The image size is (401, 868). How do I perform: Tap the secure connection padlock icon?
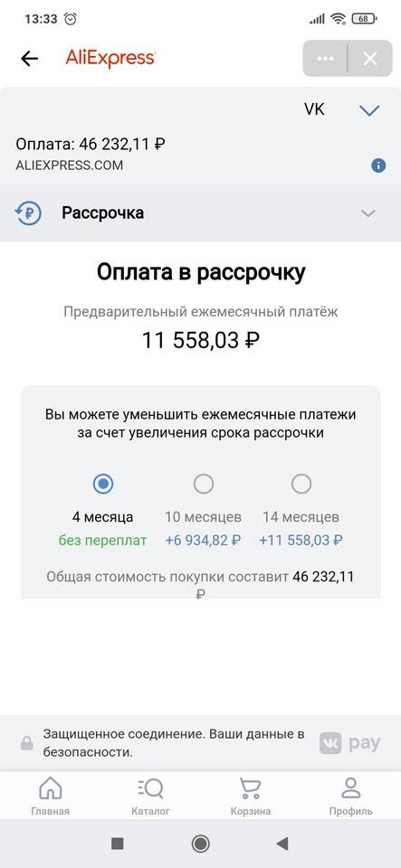(26, 744)
